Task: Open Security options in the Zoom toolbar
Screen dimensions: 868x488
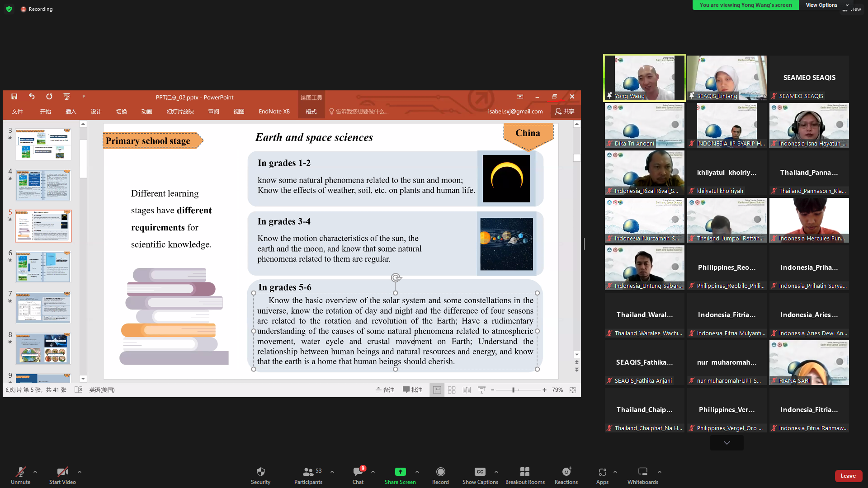Action: point(260,474)
